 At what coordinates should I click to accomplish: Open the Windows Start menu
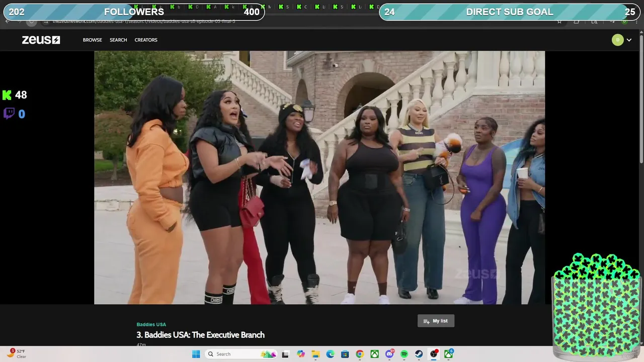coord(196,354)
